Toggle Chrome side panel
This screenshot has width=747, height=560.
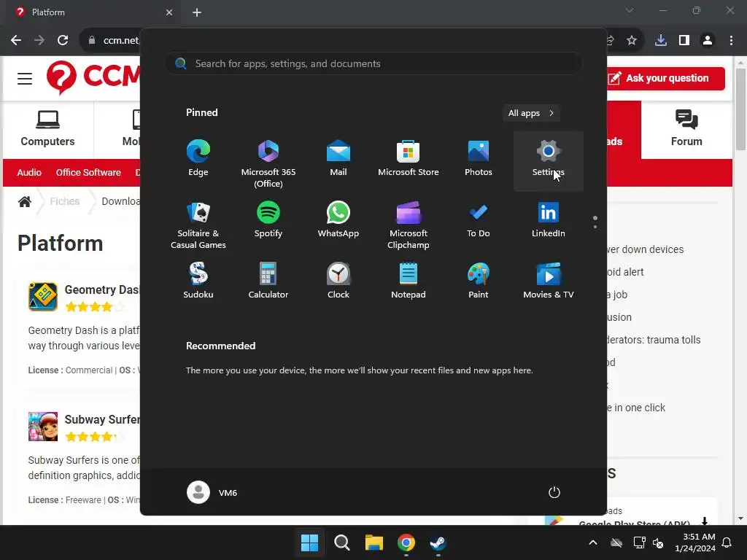tap(684, 40)
